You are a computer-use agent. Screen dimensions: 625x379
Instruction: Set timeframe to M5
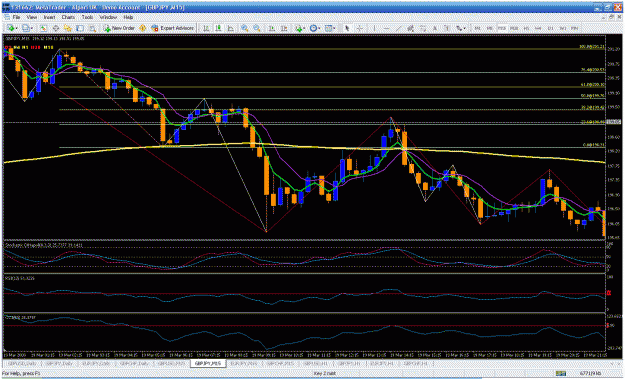pos(489,28)
